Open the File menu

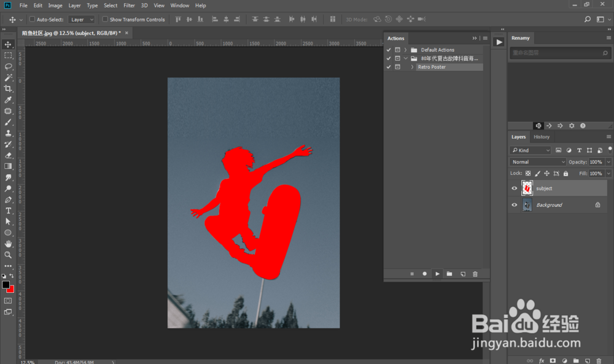point(23,6)
